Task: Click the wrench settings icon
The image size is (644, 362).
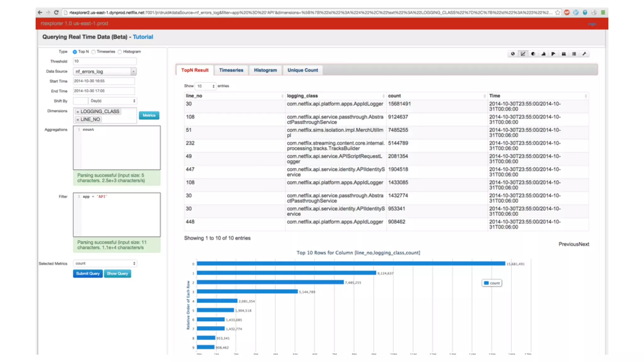Action: pos(584,54)
